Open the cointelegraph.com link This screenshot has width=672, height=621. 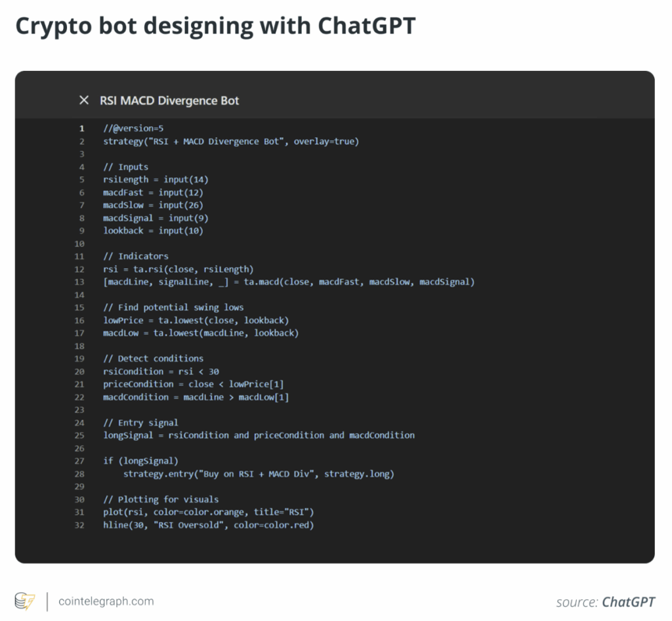pos(106,601)
